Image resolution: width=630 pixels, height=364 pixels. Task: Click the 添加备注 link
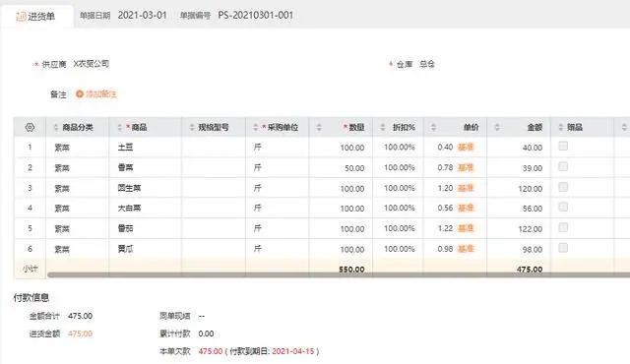click(x=101, y=93)
